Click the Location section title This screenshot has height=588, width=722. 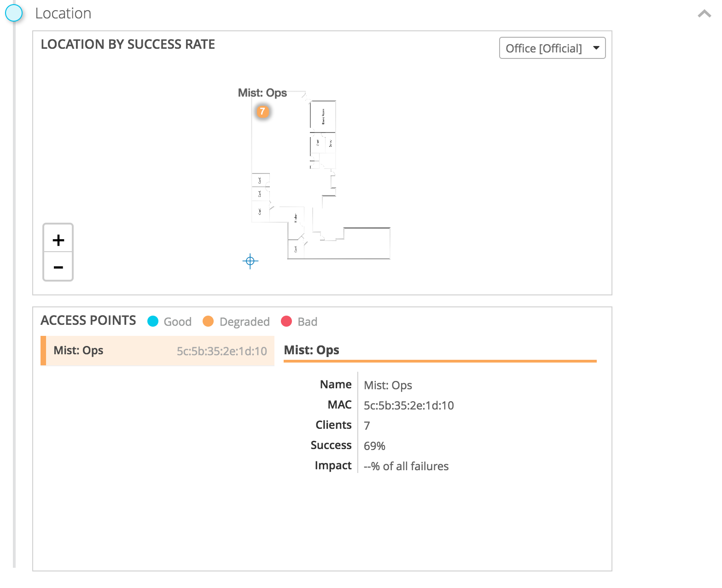click(x=63, y=13)
